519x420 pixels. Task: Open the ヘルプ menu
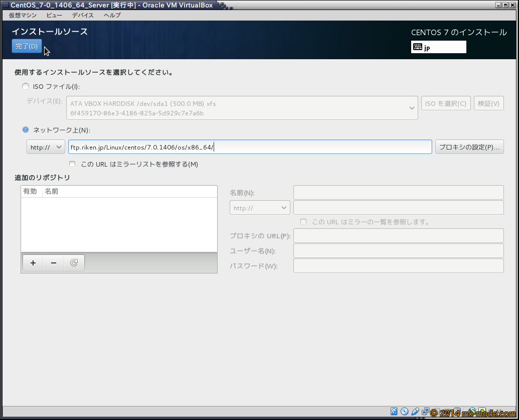(x=112, y=15)
